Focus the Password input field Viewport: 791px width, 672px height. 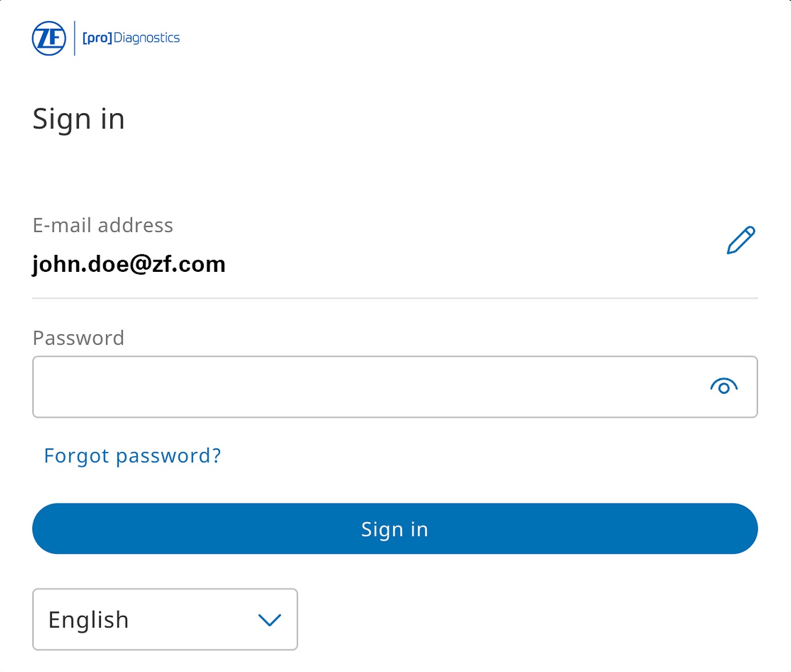point(367,387)
